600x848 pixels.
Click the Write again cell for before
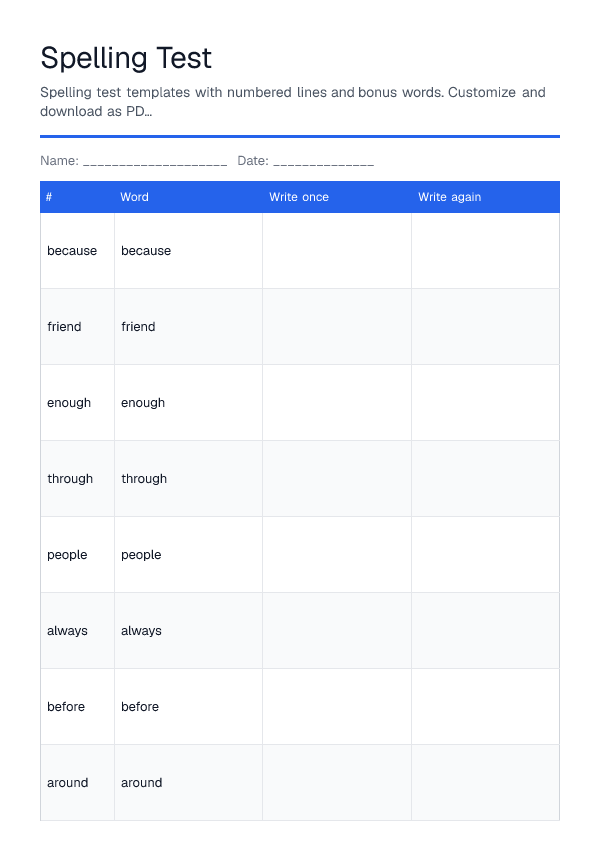[x=485, y=707]
